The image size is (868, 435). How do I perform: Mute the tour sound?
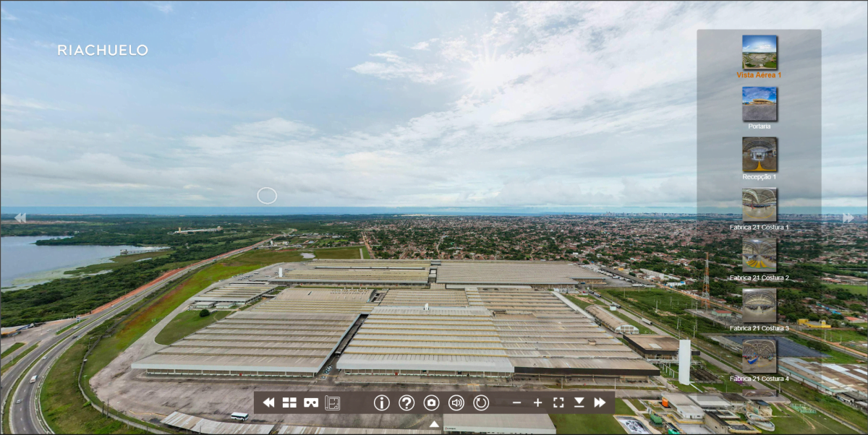coord(456,402)
